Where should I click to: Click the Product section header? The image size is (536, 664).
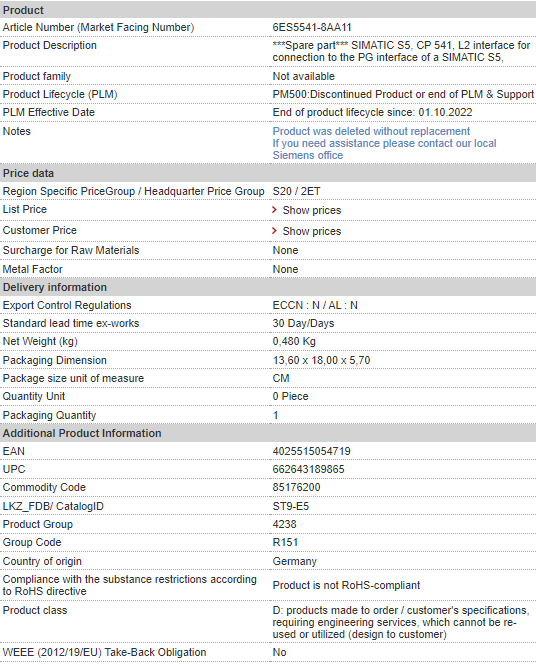pyautogui.click(x=268, y=10)
